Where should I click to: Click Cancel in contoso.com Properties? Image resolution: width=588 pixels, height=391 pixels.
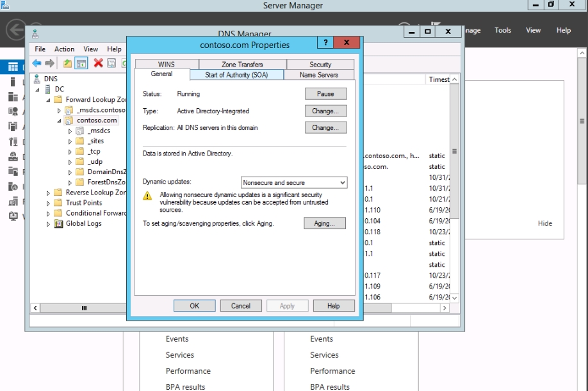[x=241, y=306]
